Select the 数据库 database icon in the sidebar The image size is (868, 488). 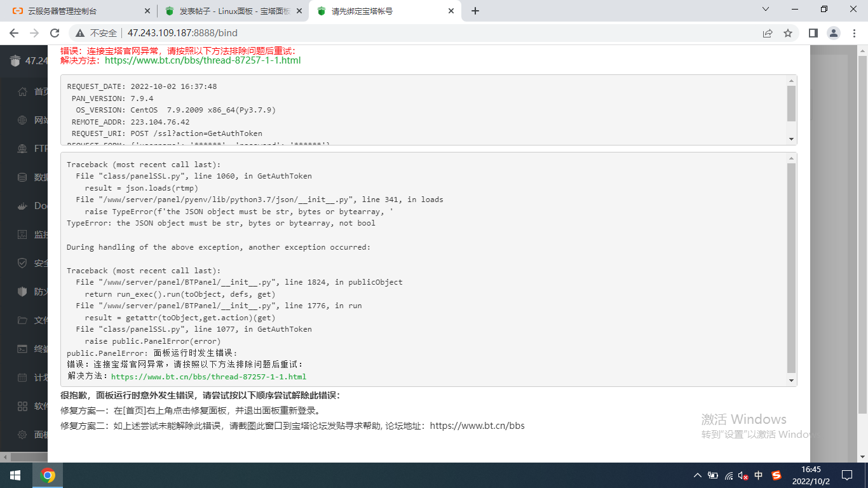coord(22,177)
